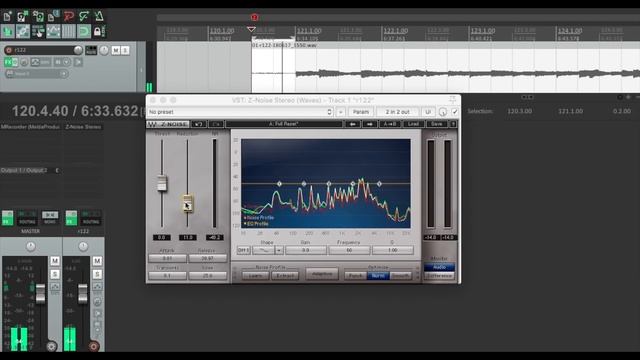Toggle auto-crossfade toolbar icon
640x360 pixels.
click(8, 31)
